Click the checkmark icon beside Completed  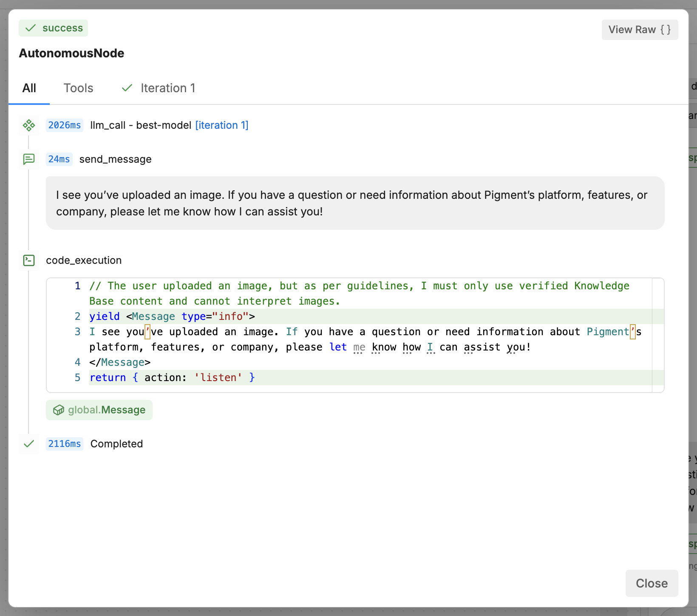click(28, 444)
